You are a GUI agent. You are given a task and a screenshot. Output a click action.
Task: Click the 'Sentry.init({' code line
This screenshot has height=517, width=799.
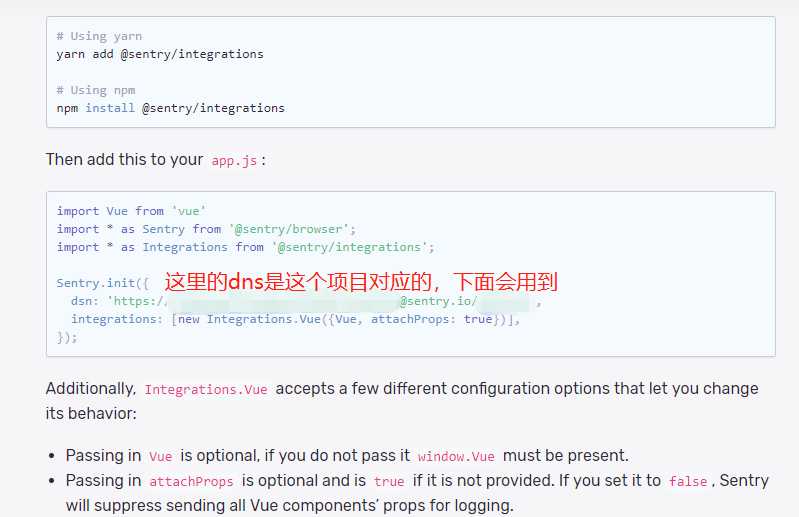coord(102,283)
